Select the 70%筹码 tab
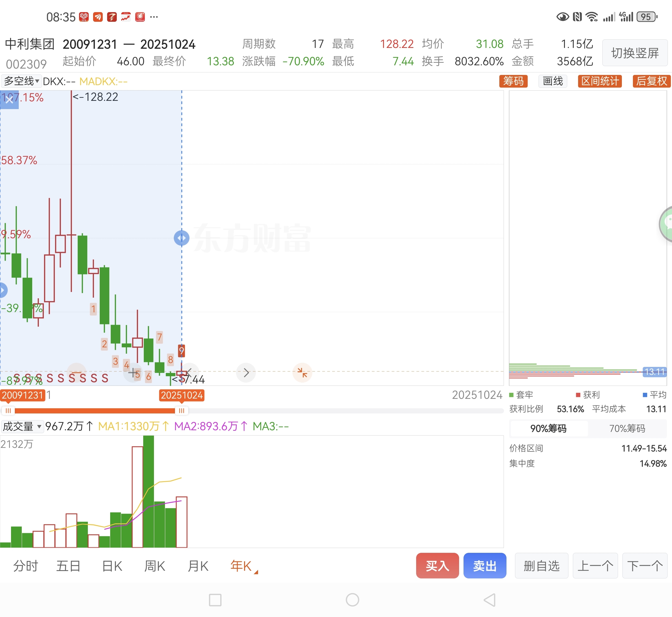This screenshot has width=672, height=617. (x=627, y=428)
